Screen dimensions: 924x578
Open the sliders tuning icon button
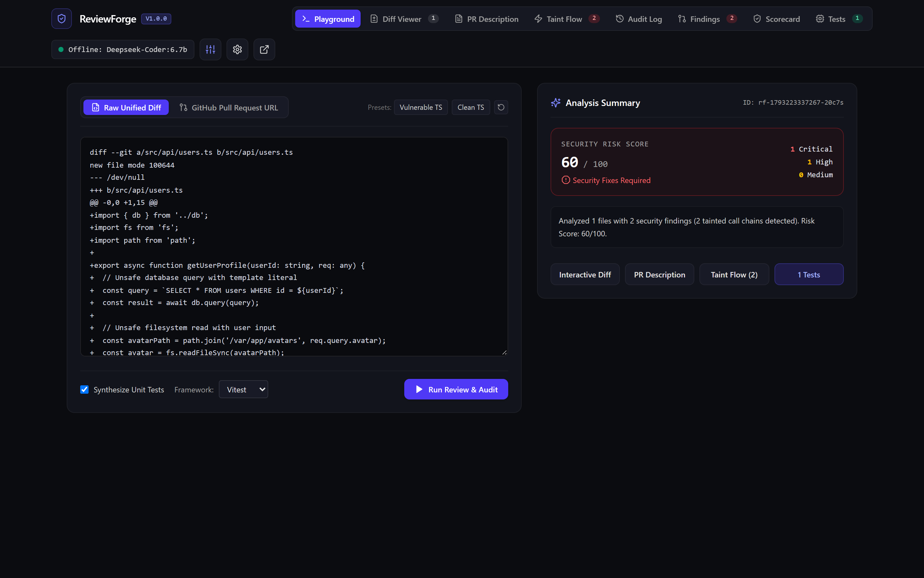(210, 49)
